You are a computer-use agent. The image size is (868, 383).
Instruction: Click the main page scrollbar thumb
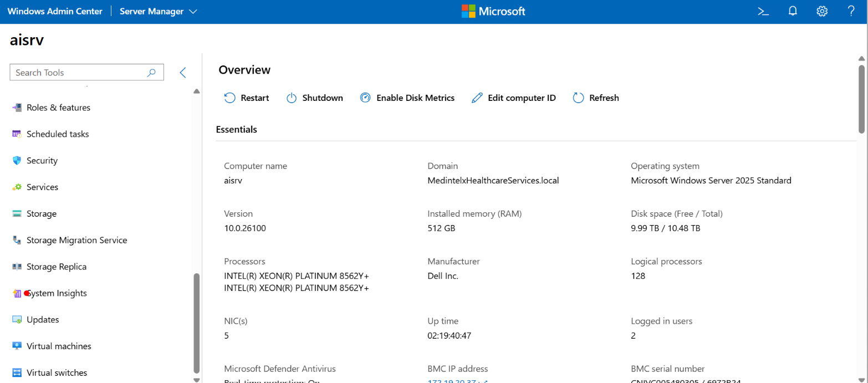point(861,99)
